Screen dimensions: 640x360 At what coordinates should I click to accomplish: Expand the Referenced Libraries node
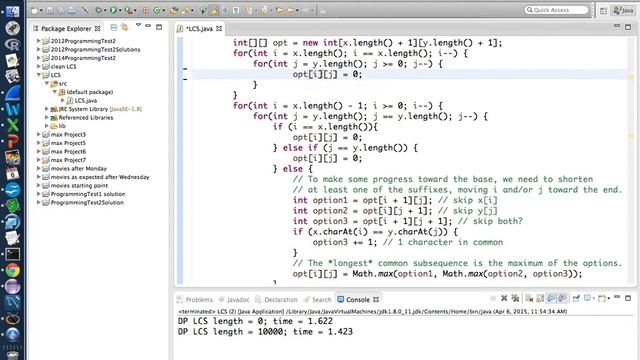[47, 118]
